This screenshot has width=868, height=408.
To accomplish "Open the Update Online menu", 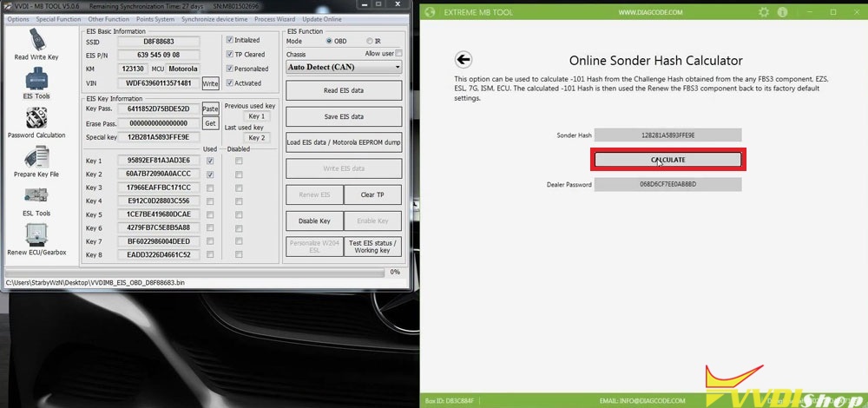I will click(x=322, y=19).
